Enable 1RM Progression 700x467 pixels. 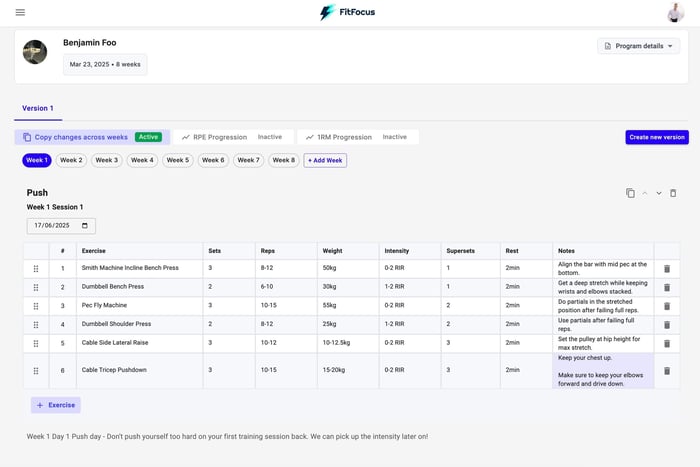357,137
